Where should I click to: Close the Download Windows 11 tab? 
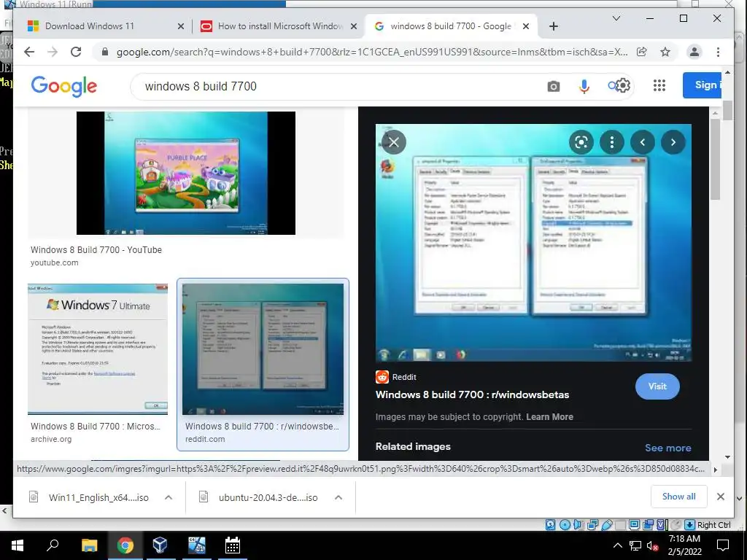(x=181, y=26)
